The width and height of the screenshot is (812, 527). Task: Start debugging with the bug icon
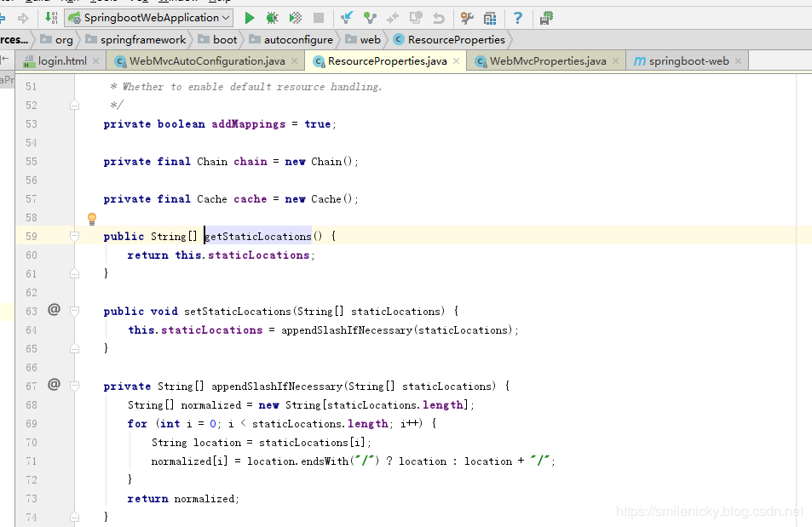[x=272, y=18]
